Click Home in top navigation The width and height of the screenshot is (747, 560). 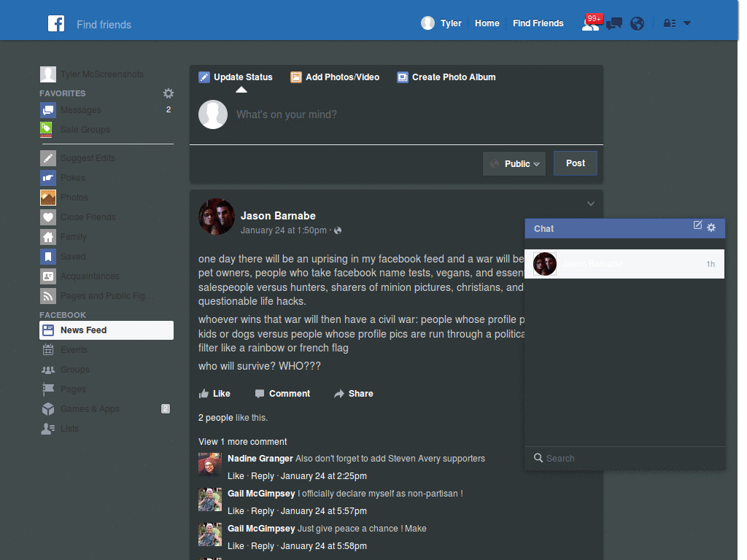pyautogui.click(x=487, y=23)
